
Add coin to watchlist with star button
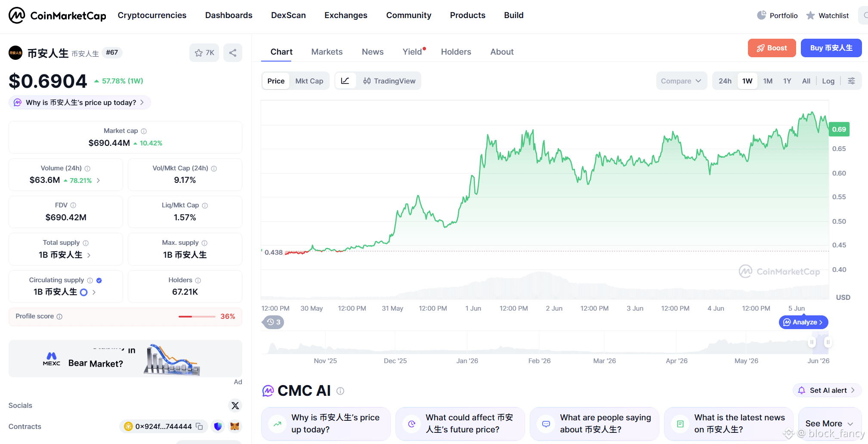(x=204, y=52)
